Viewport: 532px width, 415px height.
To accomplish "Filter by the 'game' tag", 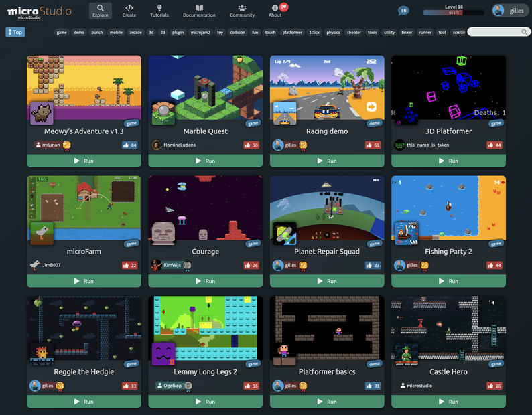I will (62, 33).
